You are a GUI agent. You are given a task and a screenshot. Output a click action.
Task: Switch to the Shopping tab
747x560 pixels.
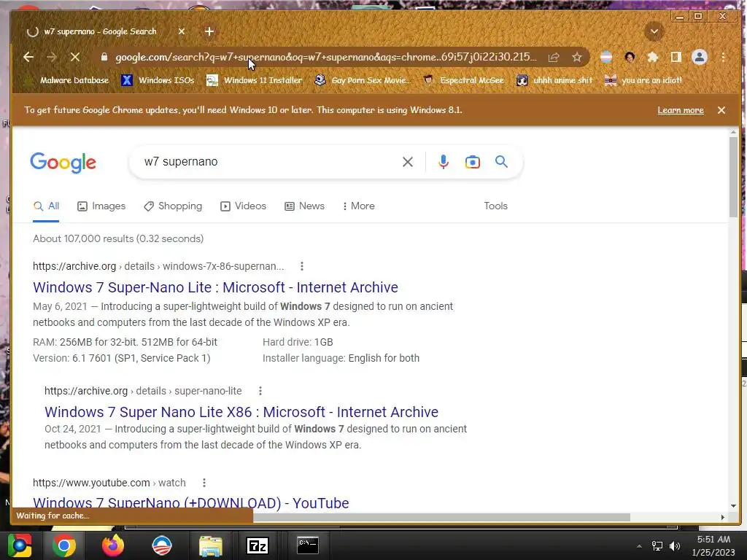click(x=173, y=206)
